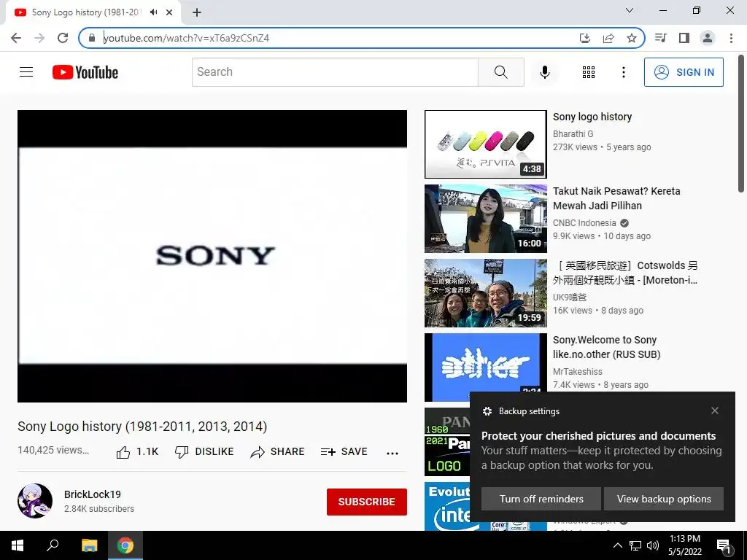The image size is (747, 560).
Task: Click Turn off reminders button
Action: pyautogui.click(x=541, y=499)
